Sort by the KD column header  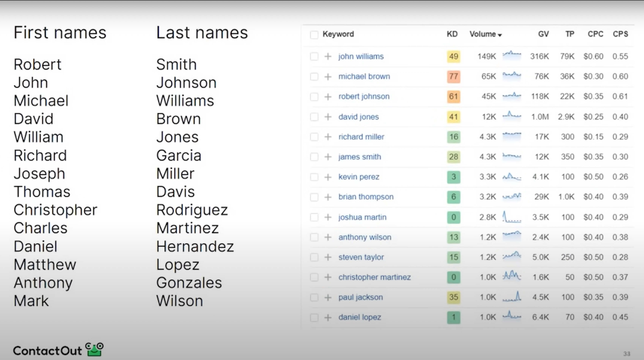pyautogui.click(x=452, y=34)
